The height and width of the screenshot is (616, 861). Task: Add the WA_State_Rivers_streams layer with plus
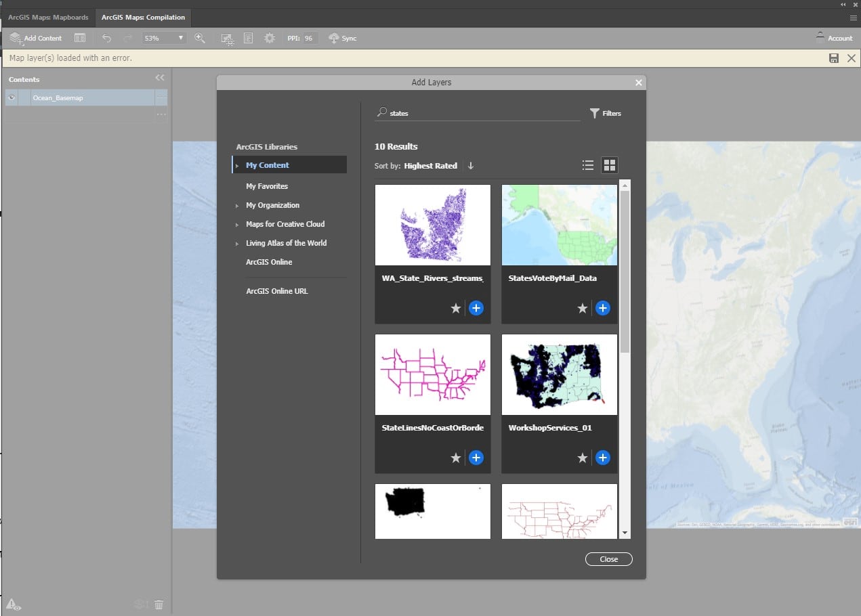click(476, 309)
